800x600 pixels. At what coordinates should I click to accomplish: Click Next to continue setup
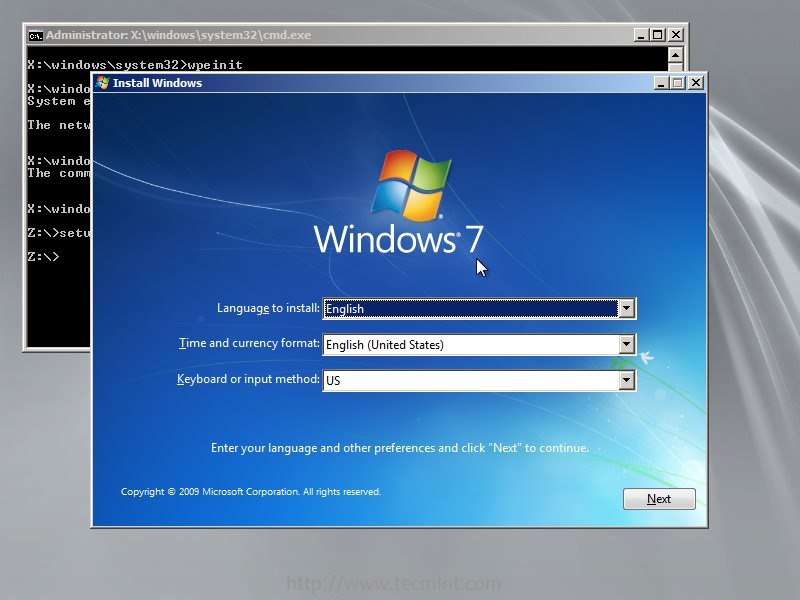point(659,499)
